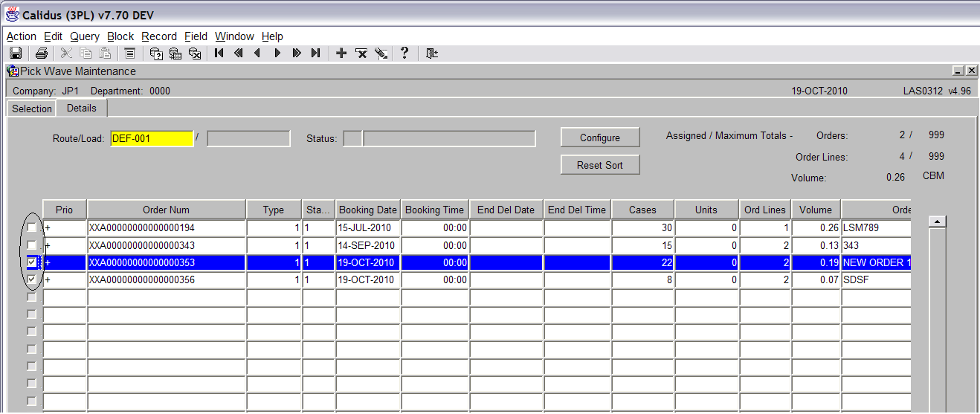Sort by the Booking Date column header

[368, 210]
